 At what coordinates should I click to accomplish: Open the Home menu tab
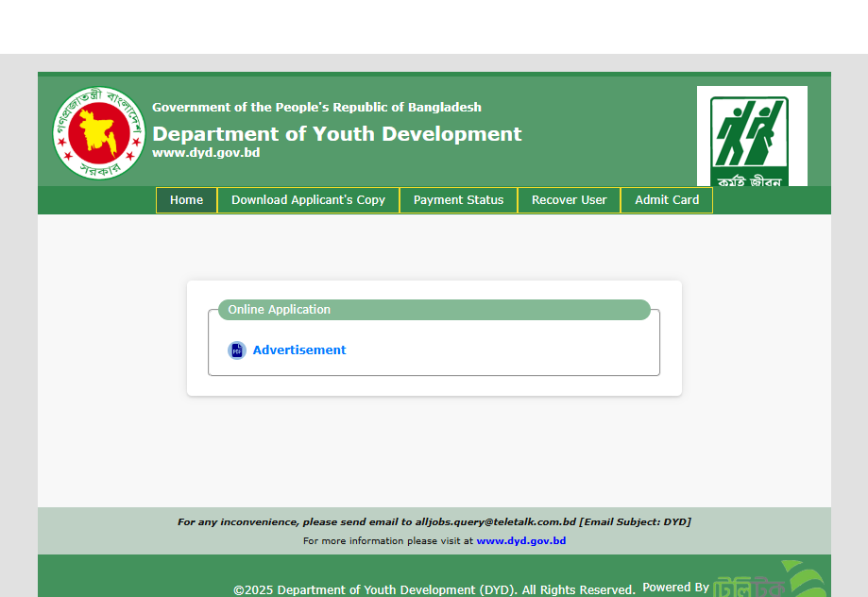(x=187, y=200)
